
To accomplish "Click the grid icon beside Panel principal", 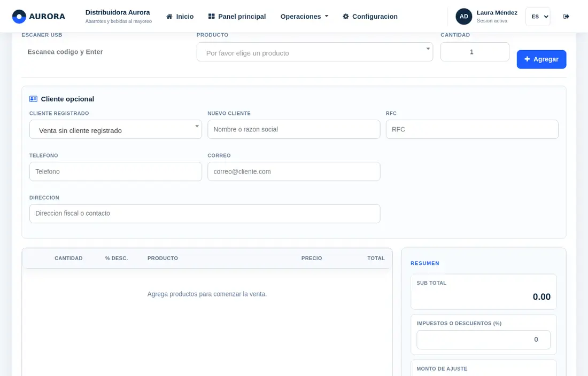I will tap(212, 17).
